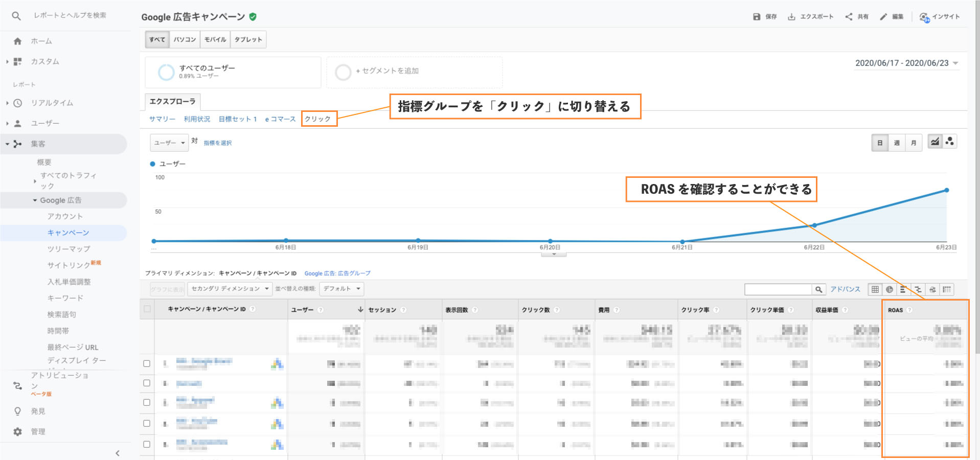Open the アトリビューション icon

point(17,386)
